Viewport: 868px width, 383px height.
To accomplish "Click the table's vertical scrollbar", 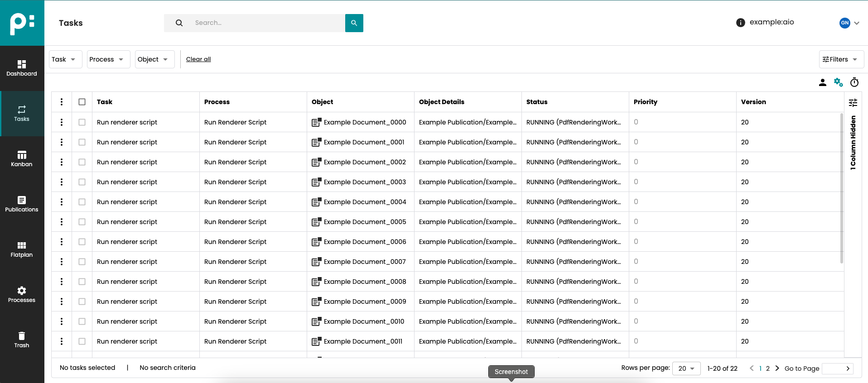I will click(x=841, y=188).
